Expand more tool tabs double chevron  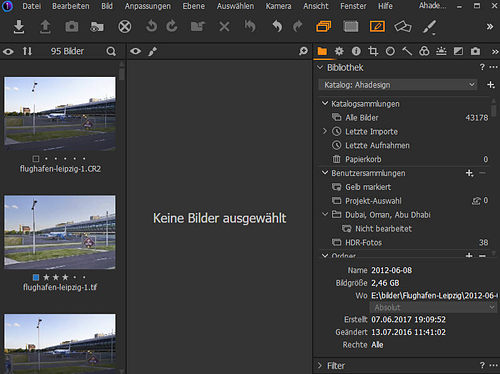pyautogui.click(x=495, y=52)
